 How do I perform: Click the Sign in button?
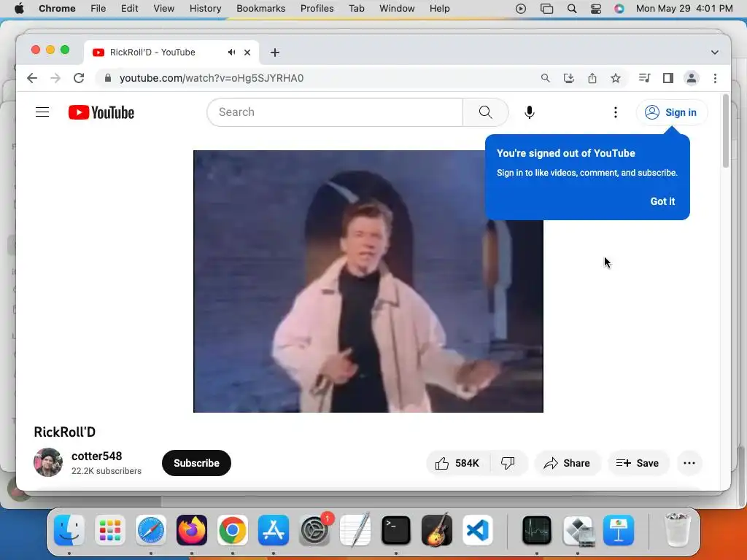point(671,112)
